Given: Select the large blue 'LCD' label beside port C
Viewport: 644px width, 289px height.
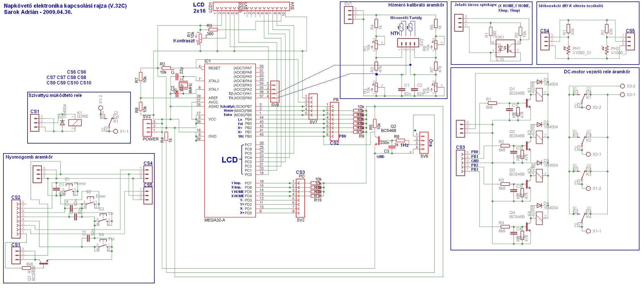Looking at the screenshot, I should (230, 160).
